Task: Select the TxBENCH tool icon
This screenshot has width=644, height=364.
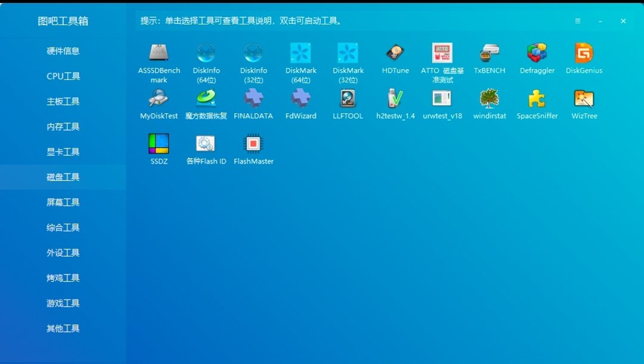Action: [x=490, y=53]
